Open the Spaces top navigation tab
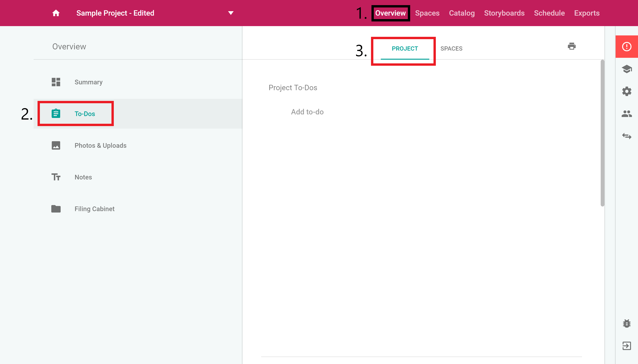The height and width of the screenshot is (364, 638). pyautogui.click(x=427, y=13)
